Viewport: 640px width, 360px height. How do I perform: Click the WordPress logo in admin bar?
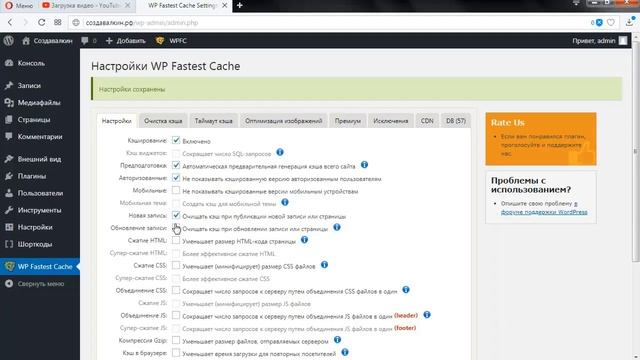[x=9, y=41]
